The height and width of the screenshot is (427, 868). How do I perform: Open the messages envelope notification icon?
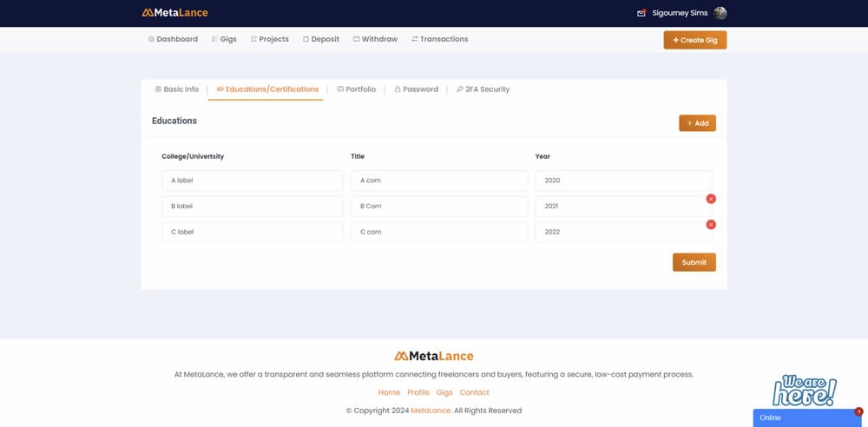pyautogui.click(x=641, y=13)
